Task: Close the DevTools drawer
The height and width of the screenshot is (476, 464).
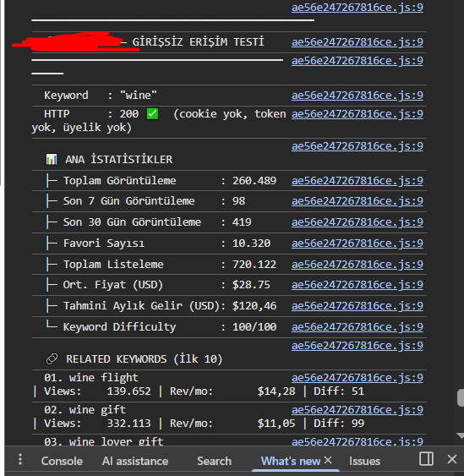Action: (x=452, y=459)
